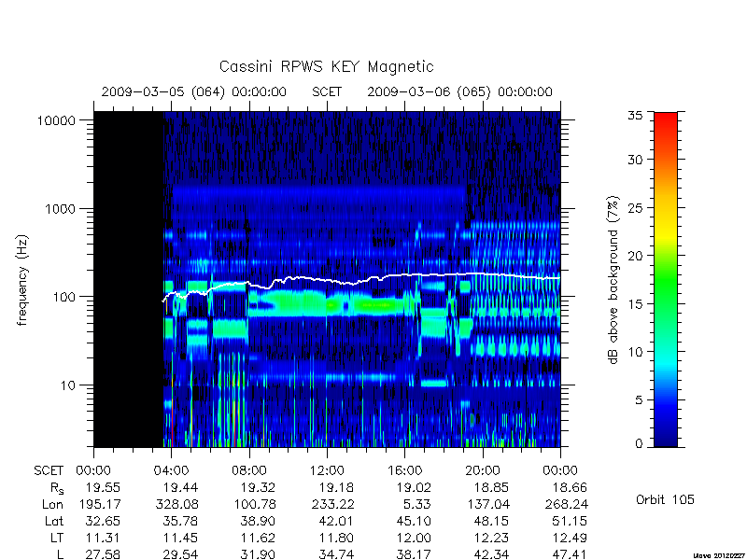Image resolution: width=747 pixels, height=560 pixels.
Task: Click the L value 34.74
Action: coord(336,554)
